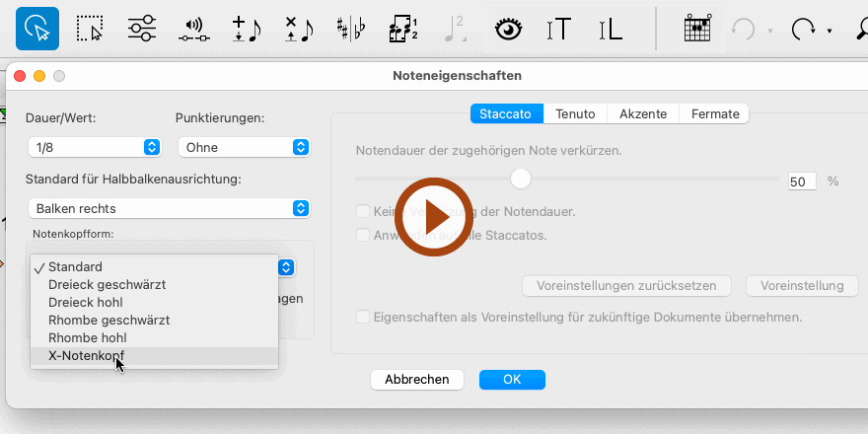Click the magnifier zoom icon

[x=860, y=29]
